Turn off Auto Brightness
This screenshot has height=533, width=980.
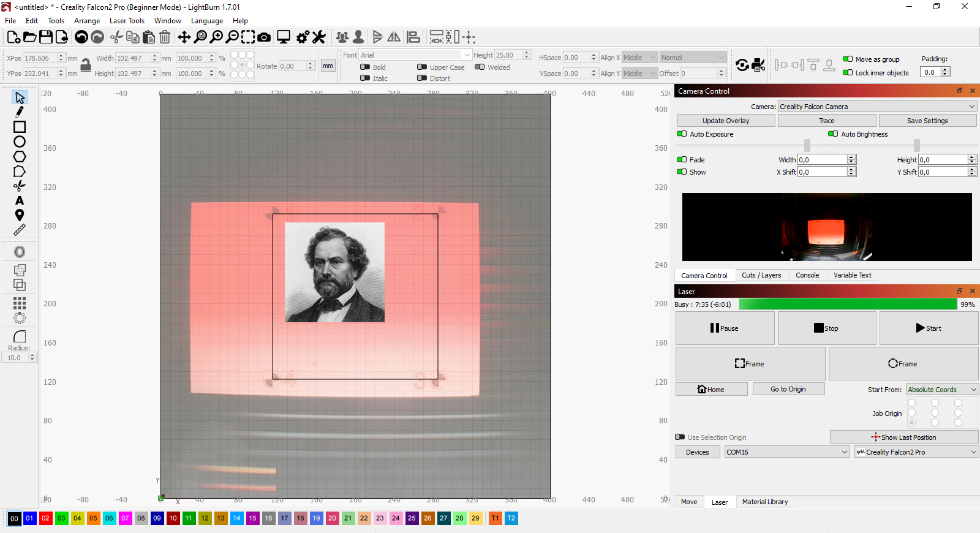pos(833,134)
